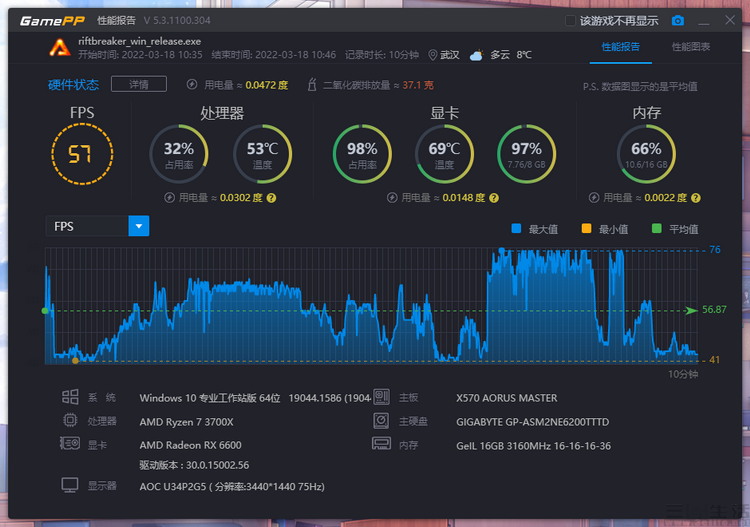Click the graphics card icon beside 显卡
Viewport: 750px width, 527px height.
coord(70,443)
